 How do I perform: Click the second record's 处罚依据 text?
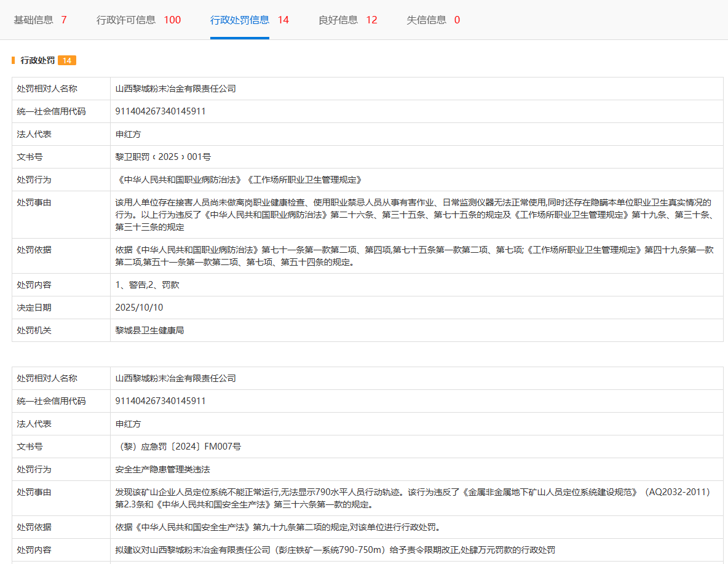click(277, 527)
